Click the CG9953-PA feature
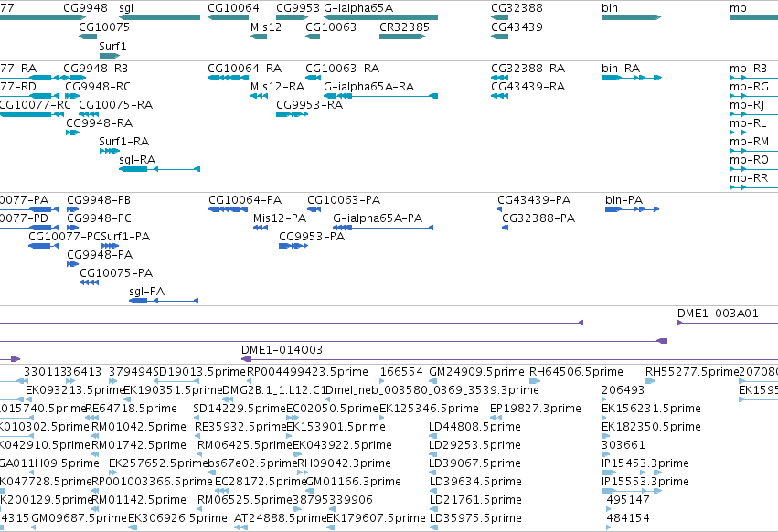778x532 pixels. 293,246
